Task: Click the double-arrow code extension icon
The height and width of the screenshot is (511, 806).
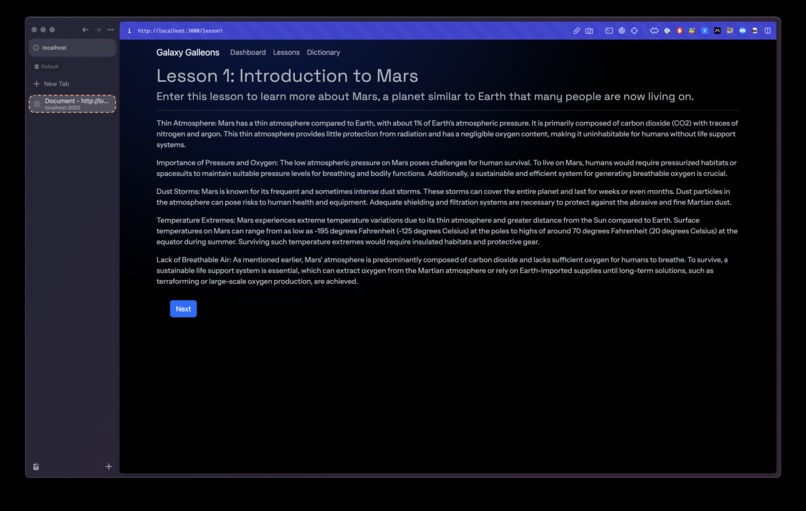Action: pos(654,31)
